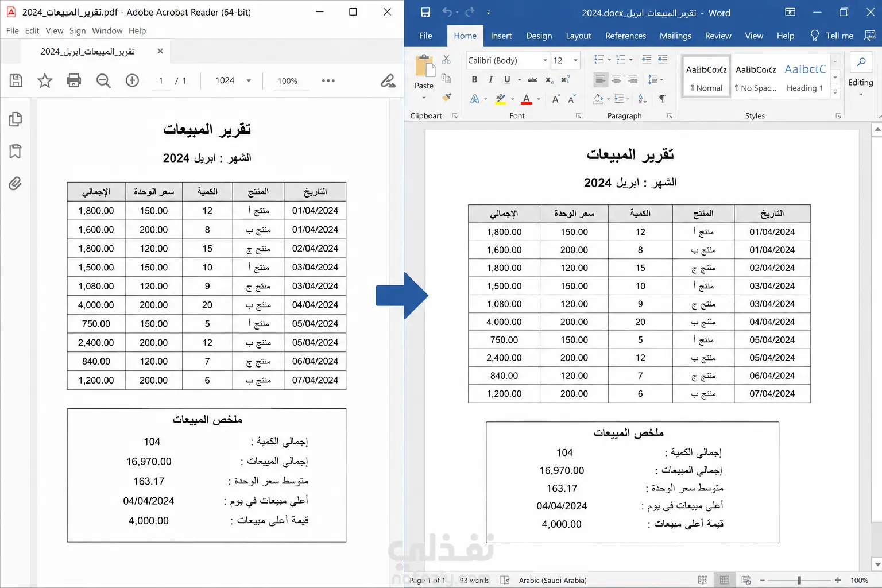Expand Word styles gallery more button
Viewport: 882px width, 588px height.
tap(835, 92)
